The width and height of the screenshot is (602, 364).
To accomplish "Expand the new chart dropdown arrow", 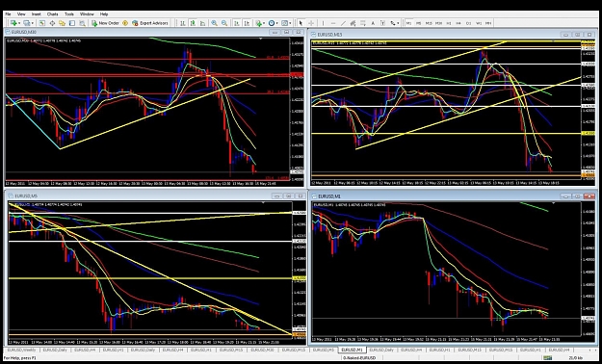I will pyautogui.click(x=19, y=23).
